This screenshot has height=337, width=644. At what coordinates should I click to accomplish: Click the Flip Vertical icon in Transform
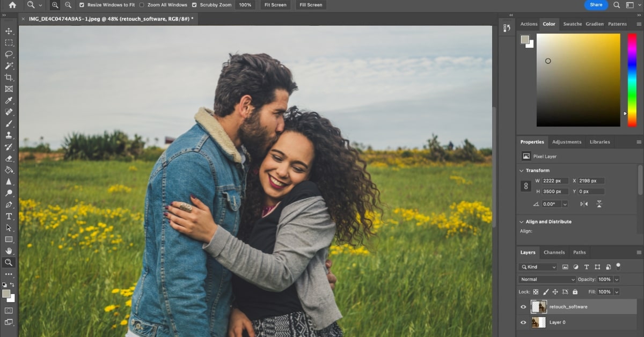(x=599, y=204)
